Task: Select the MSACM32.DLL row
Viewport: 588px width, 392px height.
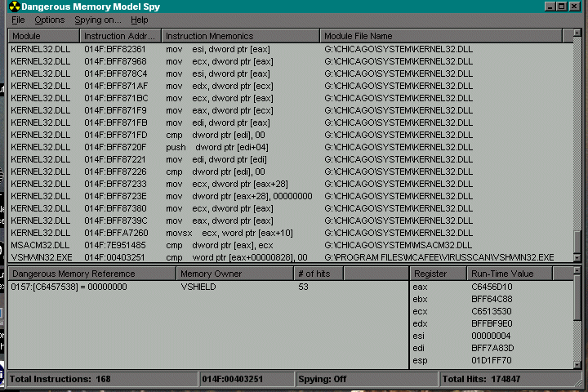Action: tap(291, 245)
